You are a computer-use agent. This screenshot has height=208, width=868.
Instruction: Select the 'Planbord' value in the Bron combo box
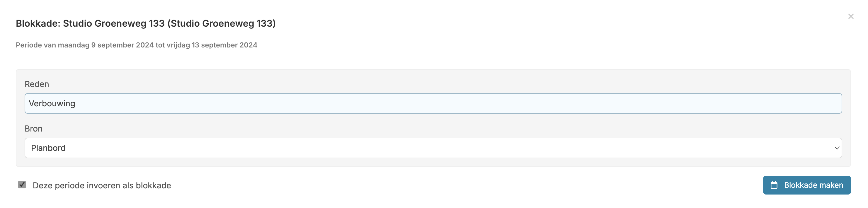(x=48, y=148)
